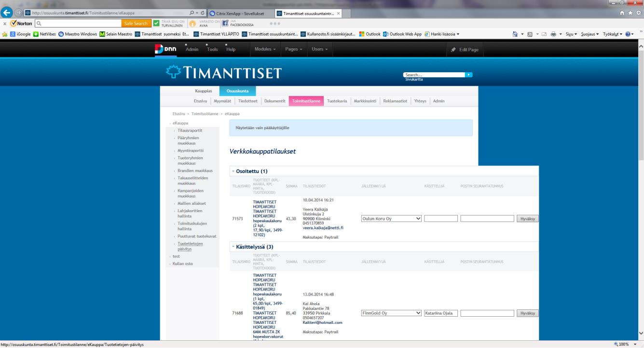The height and width of the screenshot is (348, 644).
Task: Click the green Norton safe-site checkmark icon
Action: coord(156,23)
